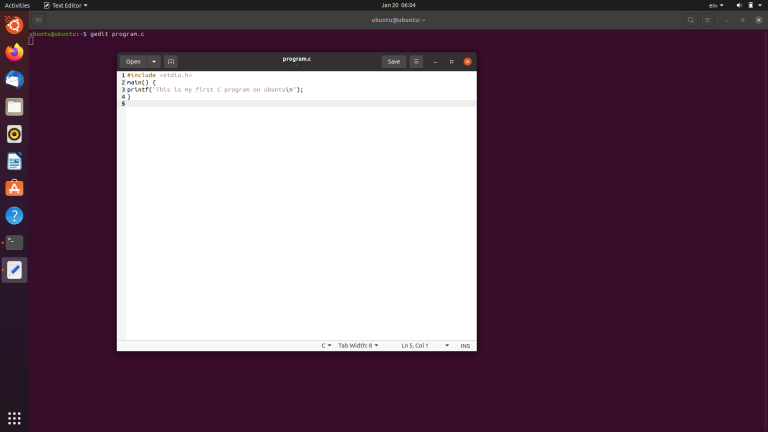The height and width of the screenshot is (432, 768).
Task: Open the Files manager dock icon
Action: (x=14, y=107)
